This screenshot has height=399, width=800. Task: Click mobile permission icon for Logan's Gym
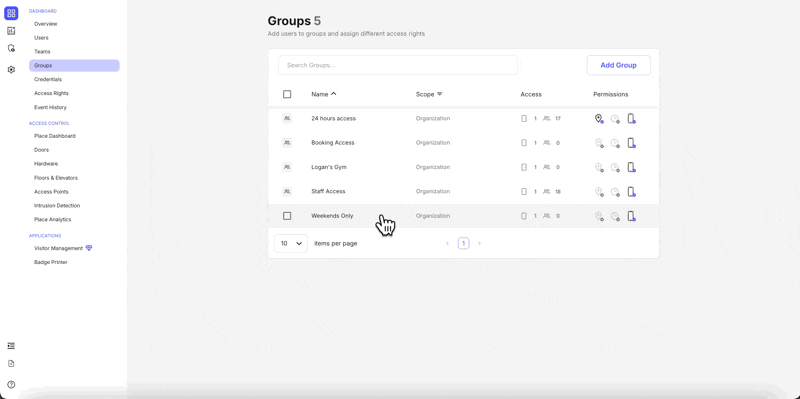(631, 167)
